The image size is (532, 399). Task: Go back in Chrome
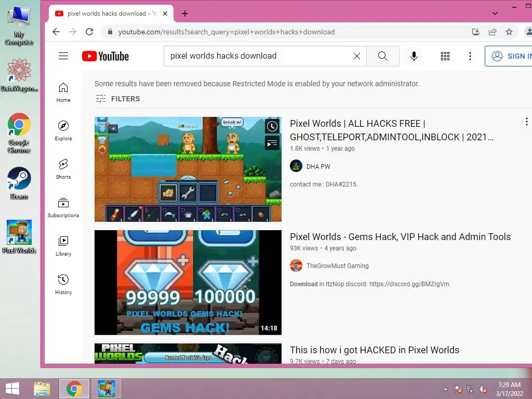(56, 32)
